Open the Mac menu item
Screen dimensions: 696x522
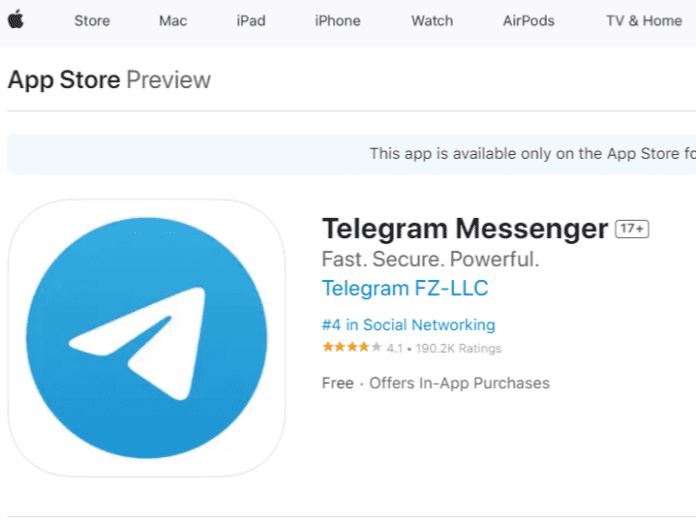(x=173, y=21)
